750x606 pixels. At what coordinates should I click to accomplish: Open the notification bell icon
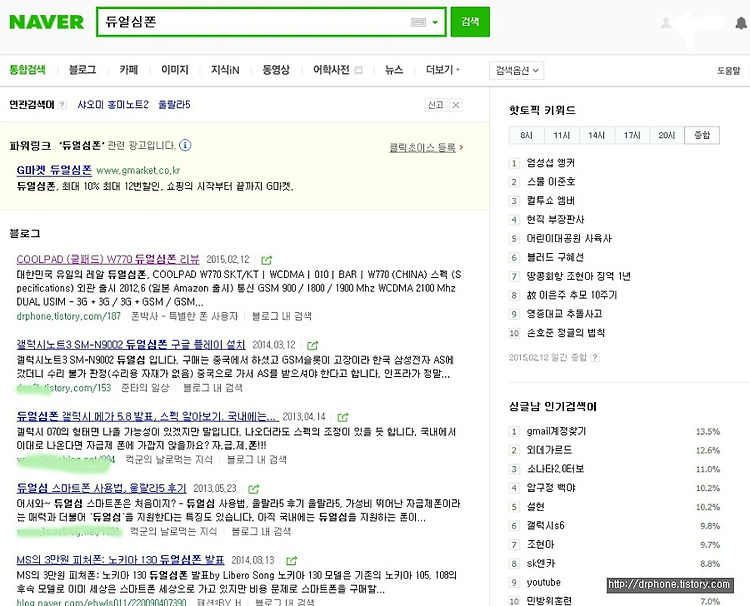pos(741,22)
